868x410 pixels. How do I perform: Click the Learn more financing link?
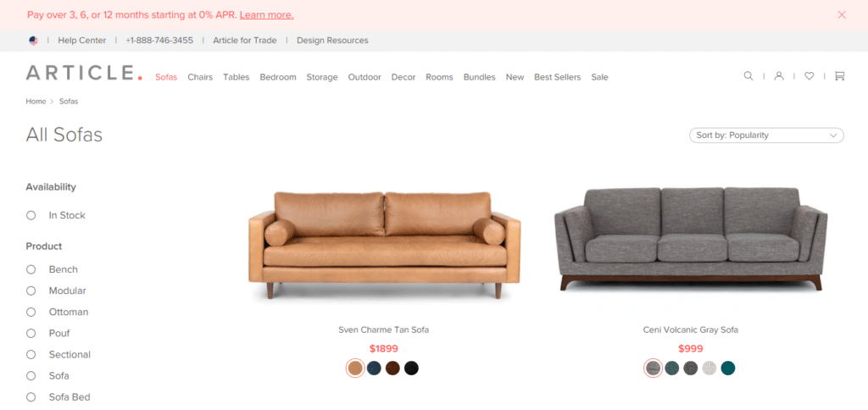266,15
